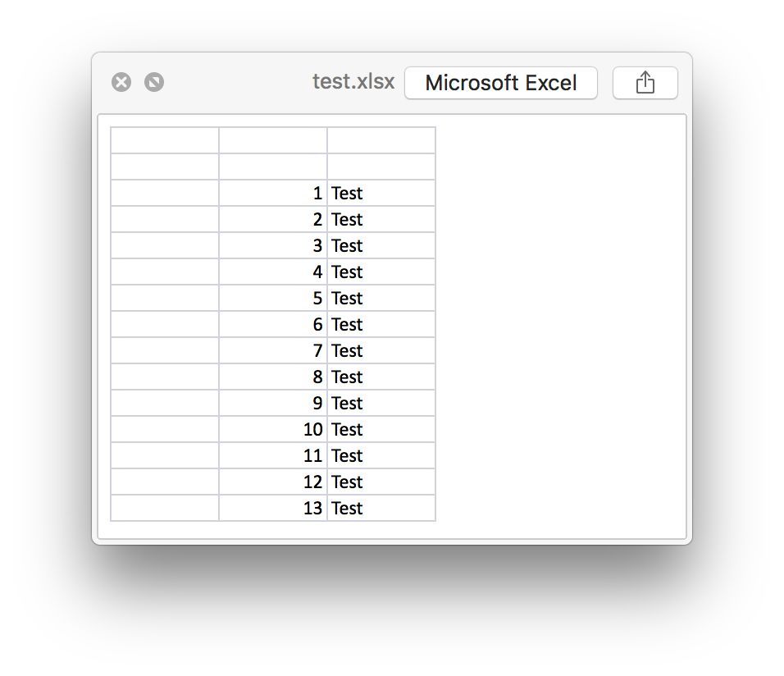Select the cell containing number 3
This screenshot has width=784, height=676.
point(273,246)
